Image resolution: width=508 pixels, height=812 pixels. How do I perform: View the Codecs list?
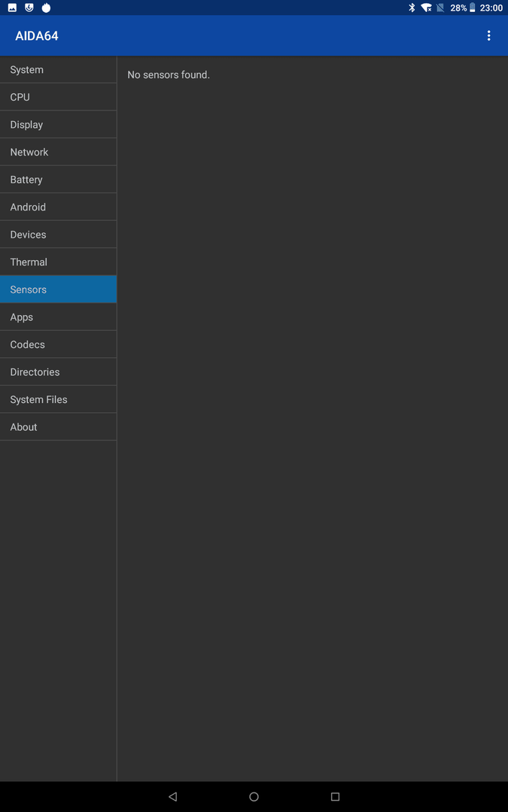[x=58, y=344]
